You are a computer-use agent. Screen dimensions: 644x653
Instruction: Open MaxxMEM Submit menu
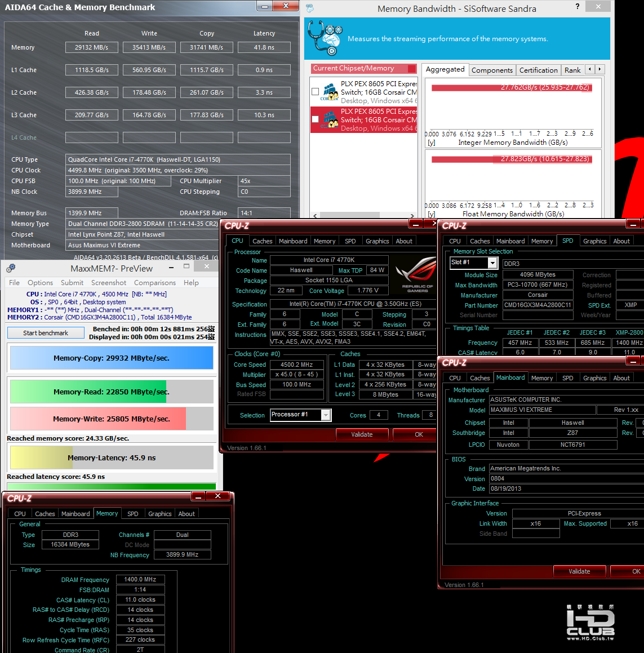72,282
